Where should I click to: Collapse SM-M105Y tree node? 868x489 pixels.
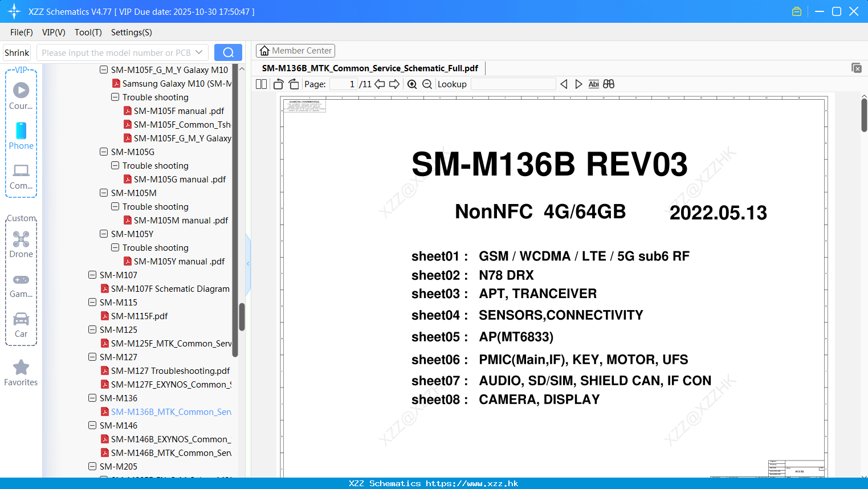pyautogui.click(x=104, y=234)
